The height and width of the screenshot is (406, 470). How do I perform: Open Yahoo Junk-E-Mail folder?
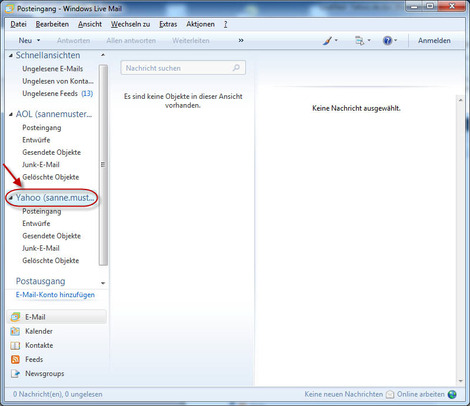(x=41, y=248)
